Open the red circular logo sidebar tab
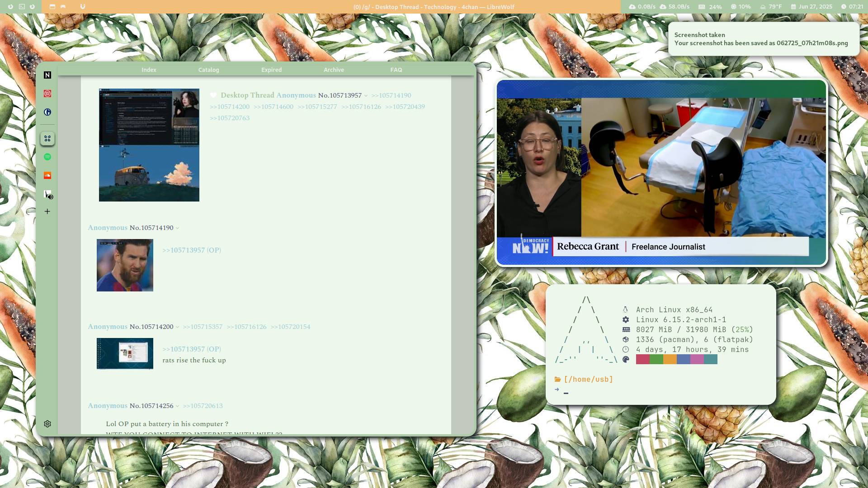The image size is (868, 488). 47,94
